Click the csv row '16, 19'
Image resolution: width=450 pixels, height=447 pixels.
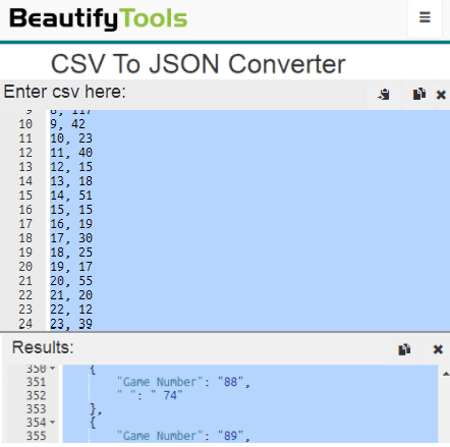tap(250, 224)
